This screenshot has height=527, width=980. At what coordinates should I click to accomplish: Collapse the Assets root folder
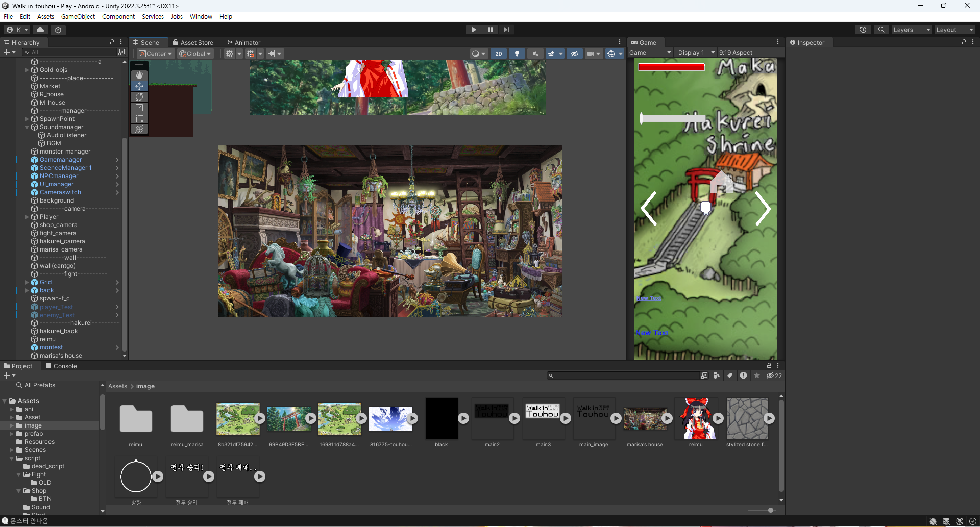click(5, 401)
